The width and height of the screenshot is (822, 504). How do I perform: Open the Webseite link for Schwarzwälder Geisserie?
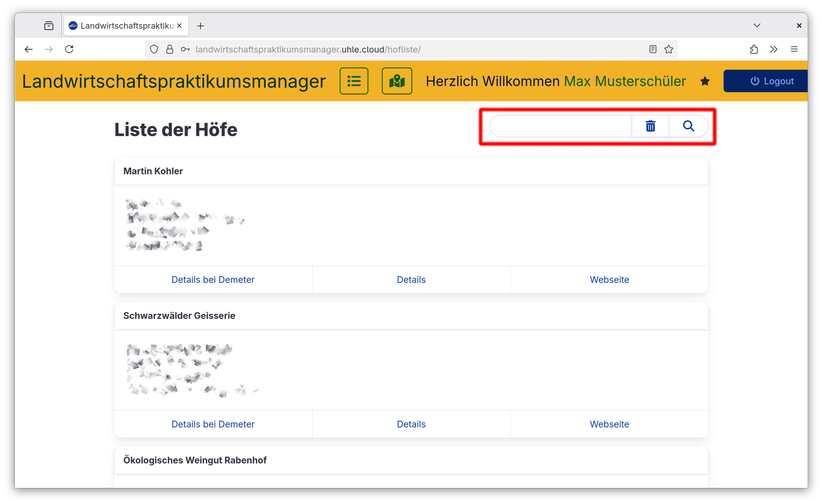(x=609, y=424)
